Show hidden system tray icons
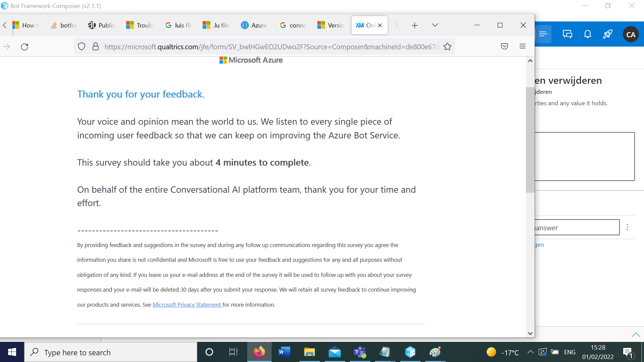 [x=530, y=352]
